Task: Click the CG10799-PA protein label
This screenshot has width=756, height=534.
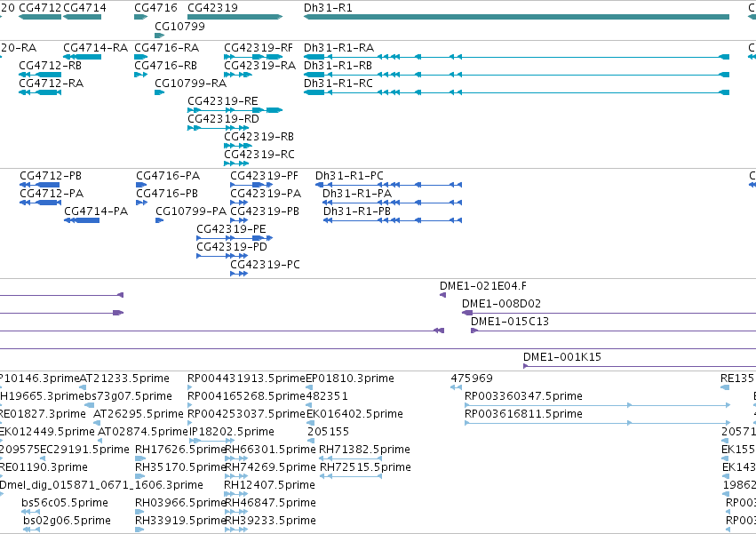Action: (x=191, y=211)
